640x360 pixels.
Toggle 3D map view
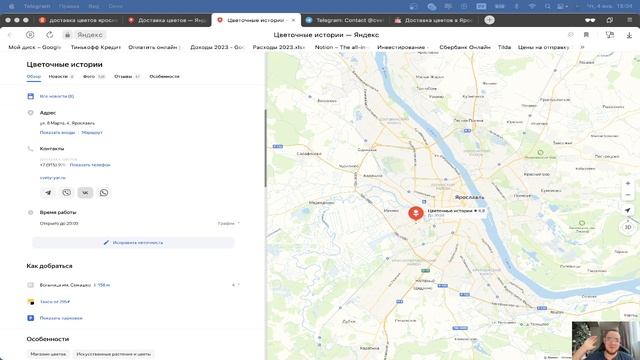pos(628,227)
